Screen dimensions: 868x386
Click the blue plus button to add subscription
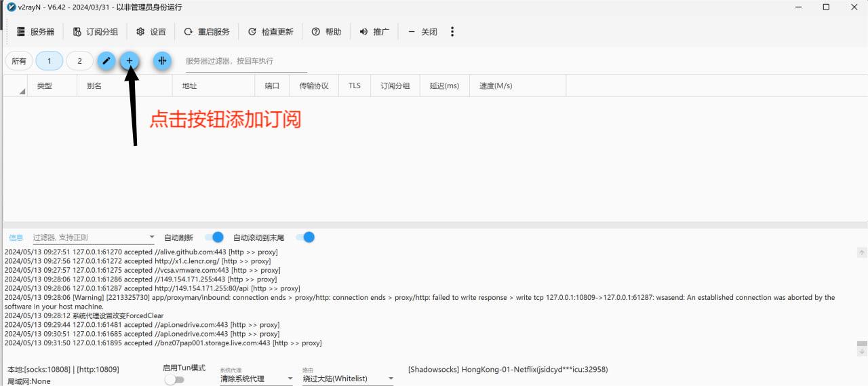point(130,61)
